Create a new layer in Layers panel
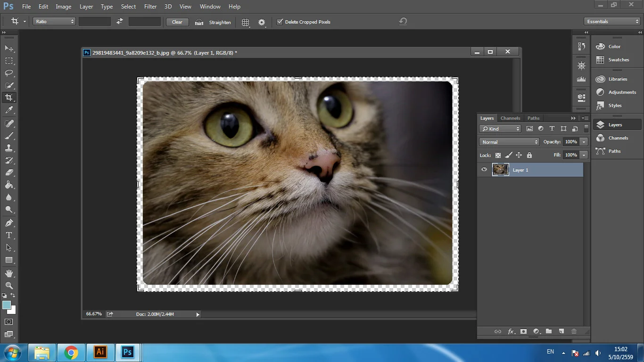The width and height of the screenshot is (644, 362). [x=561, y=331]
